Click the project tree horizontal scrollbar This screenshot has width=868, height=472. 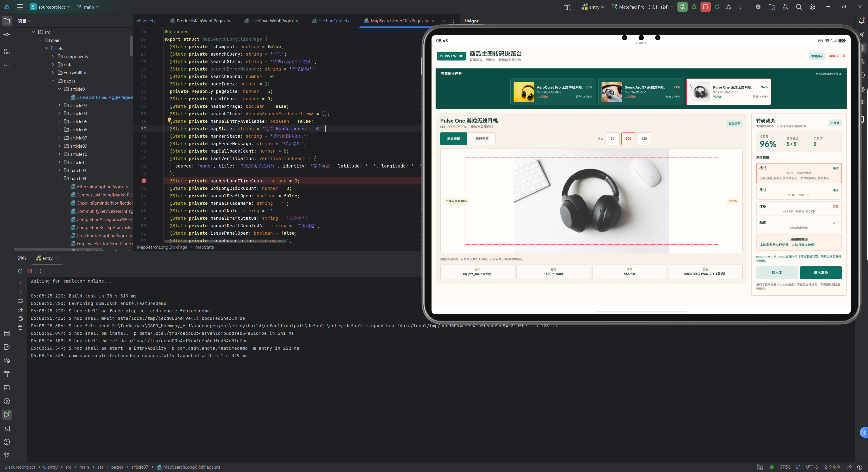click(59, 250)
